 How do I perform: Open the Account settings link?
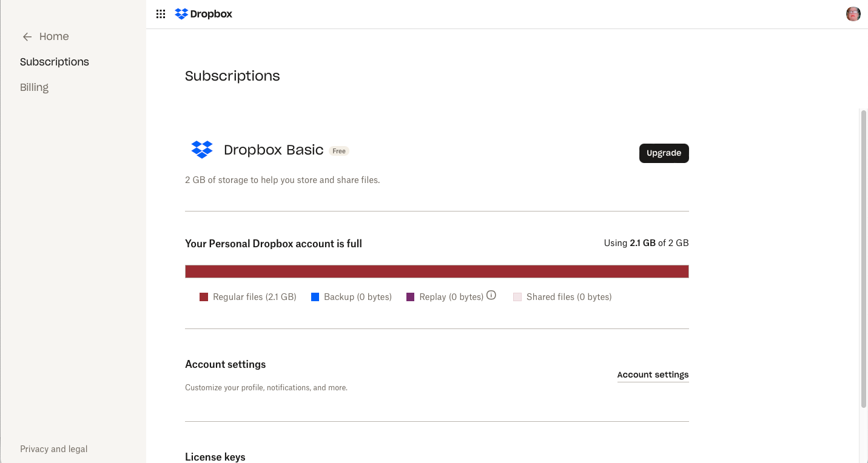tap(653, 375)
